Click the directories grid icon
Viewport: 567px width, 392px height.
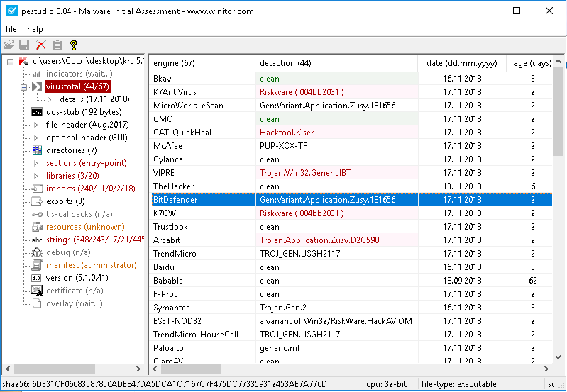[x=37, y=150]
